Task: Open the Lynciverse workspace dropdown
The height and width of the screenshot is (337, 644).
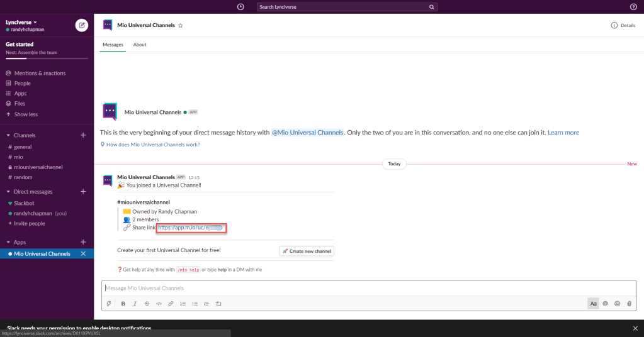Action: click(x=21, y=22)
